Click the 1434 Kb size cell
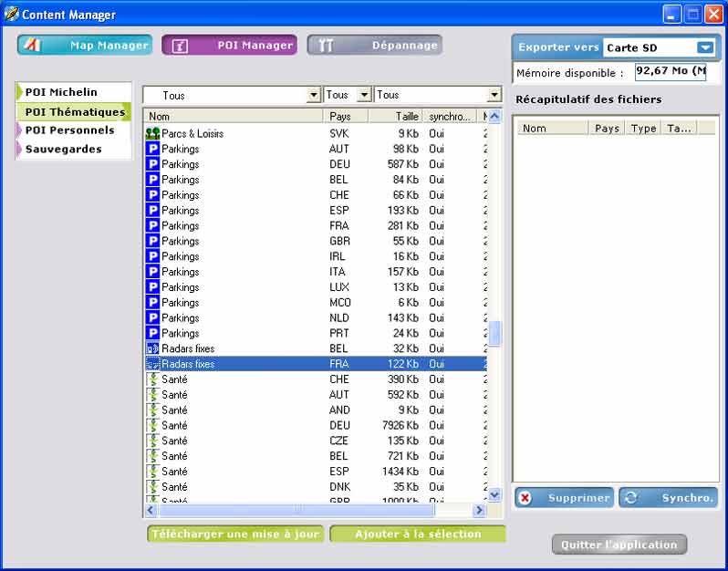 (400, 472)
